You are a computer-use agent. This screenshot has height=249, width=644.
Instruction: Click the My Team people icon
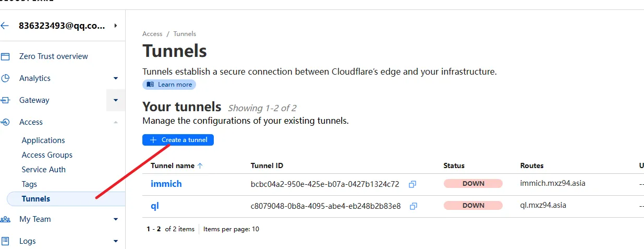6,219
